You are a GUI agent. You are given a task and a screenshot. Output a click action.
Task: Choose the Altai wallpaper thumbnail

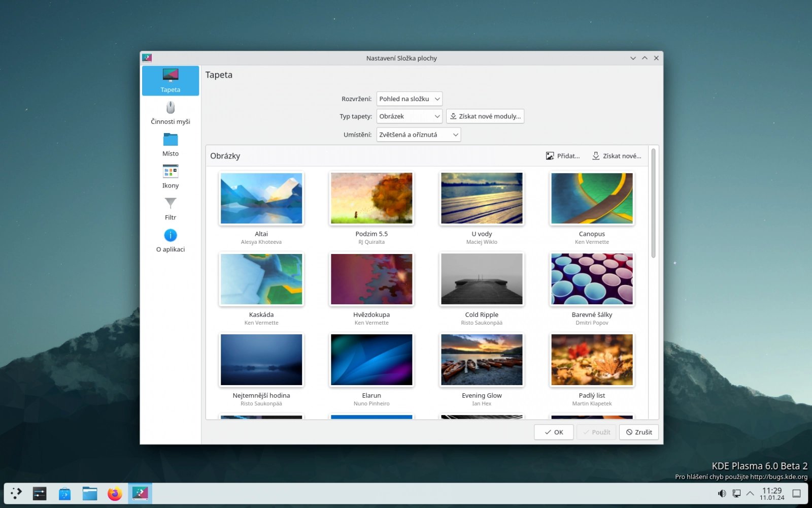tap(261, 199)
